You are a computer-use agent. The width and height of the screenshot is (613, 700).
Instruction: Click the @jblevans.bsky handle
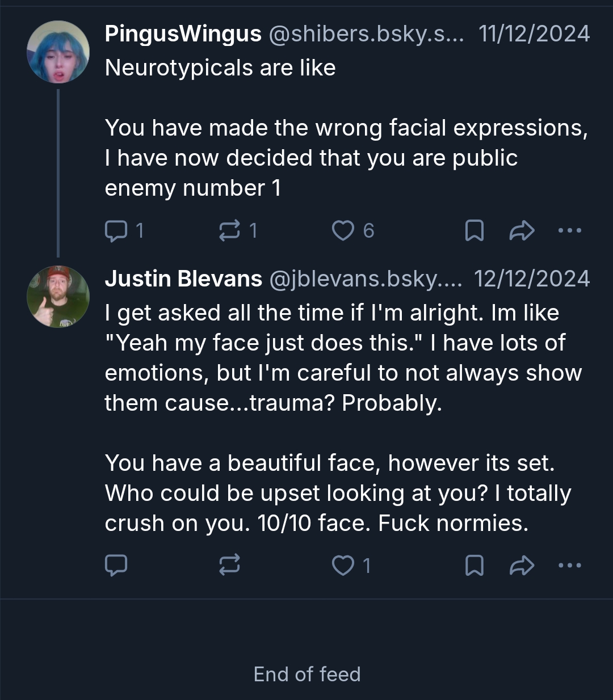[x=366, y=279]
